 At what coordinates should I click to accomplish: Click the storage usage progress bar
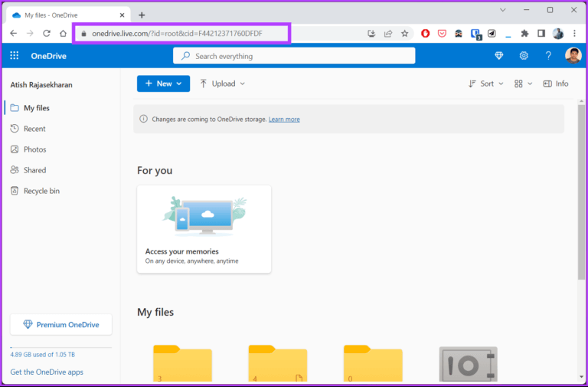61,348
